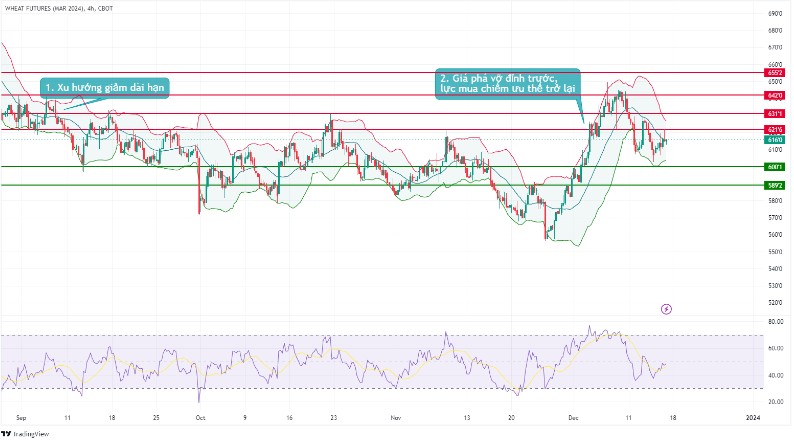Click the Nov label on time axis
This screenshot has width=794, height=443.
(395, 414)
